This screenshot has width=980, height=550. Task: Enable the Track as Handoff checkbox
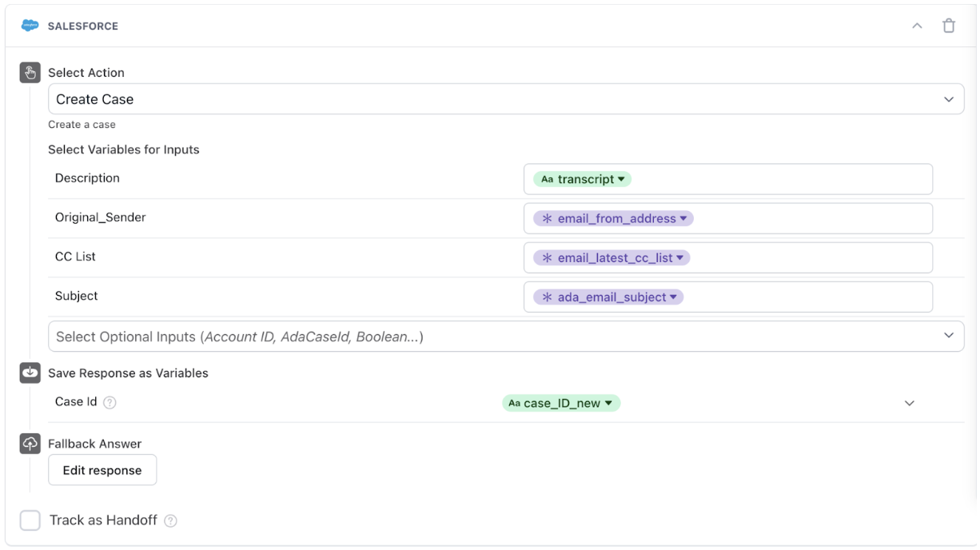(30, 520)
